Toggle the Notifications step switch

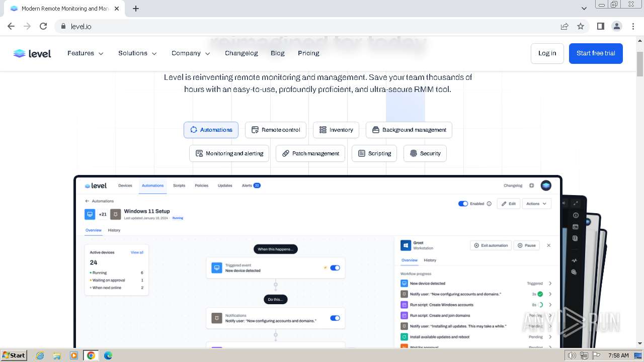pyautogui.click(x=335, y=318)
